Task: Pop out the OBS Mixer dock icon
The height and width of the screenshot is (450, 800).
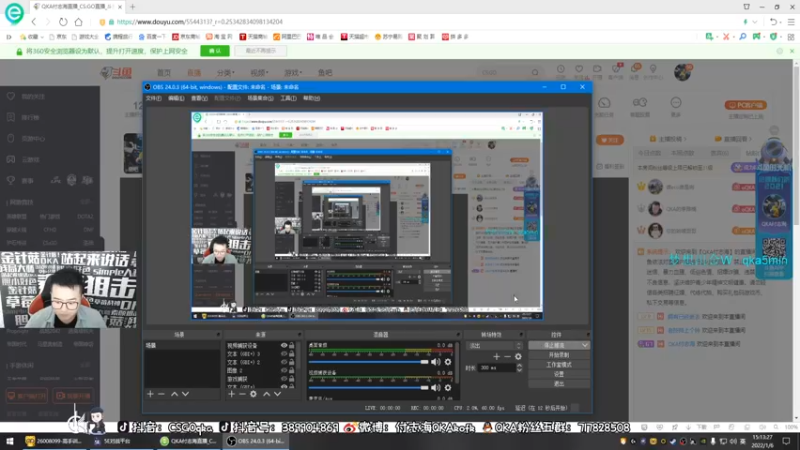Action: click(459, 335)
